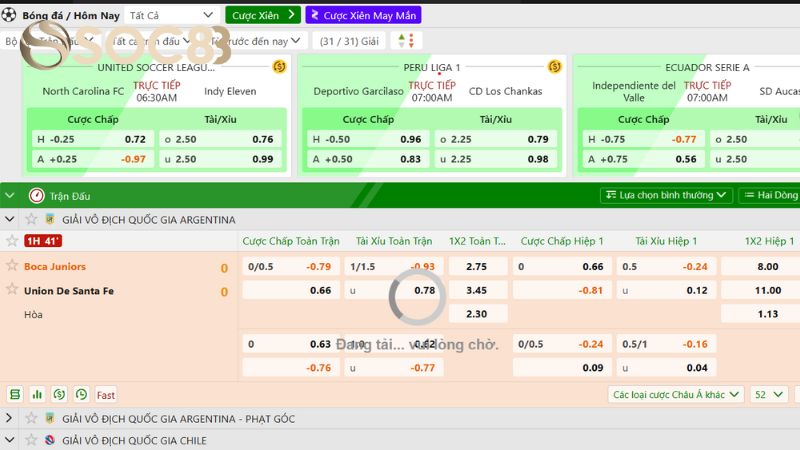
Task: Select A +0.25 odds -0.97 on Indy Eleven
Action: point(93,159)
